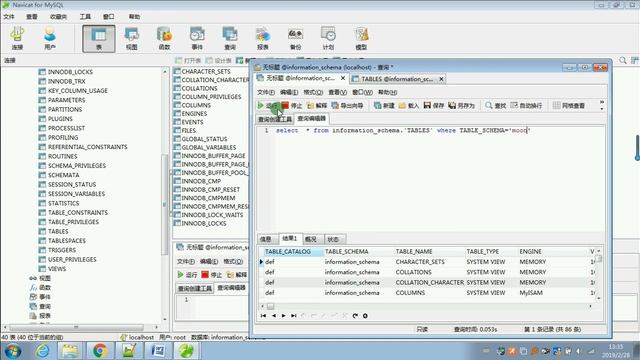640x360 pixels.
Task: Open the Windows Start button
Action: [13, 350]
